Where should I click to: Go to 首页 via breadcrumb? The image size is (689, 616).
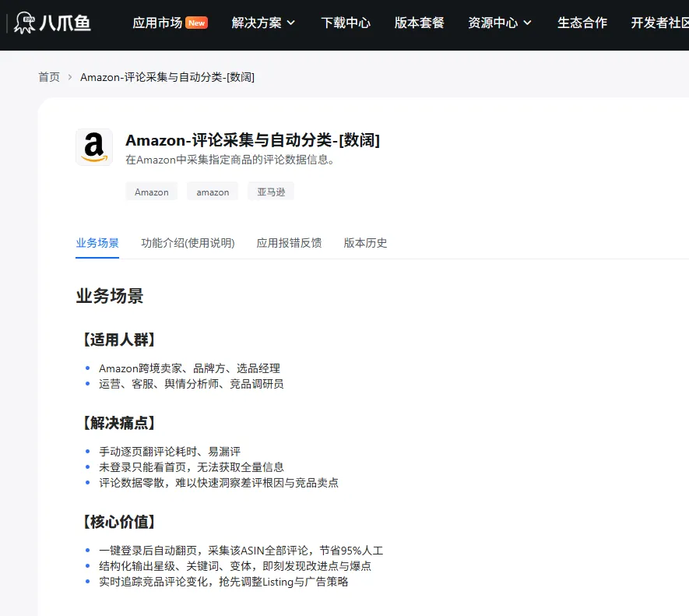(x=49, y=77)
